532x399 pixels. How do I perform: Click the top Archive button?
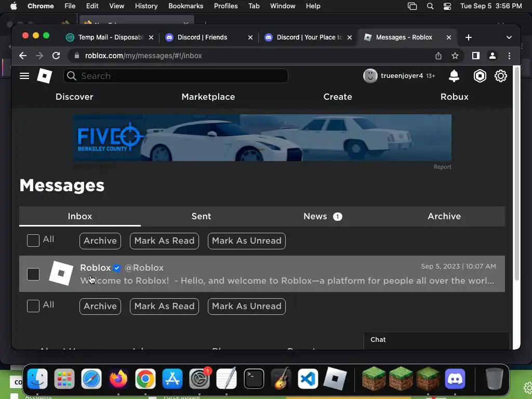100,241
